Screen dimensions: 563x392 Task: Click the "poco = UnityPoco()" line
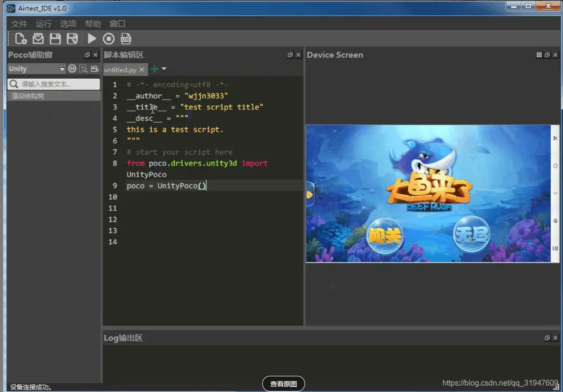[166, 186]
